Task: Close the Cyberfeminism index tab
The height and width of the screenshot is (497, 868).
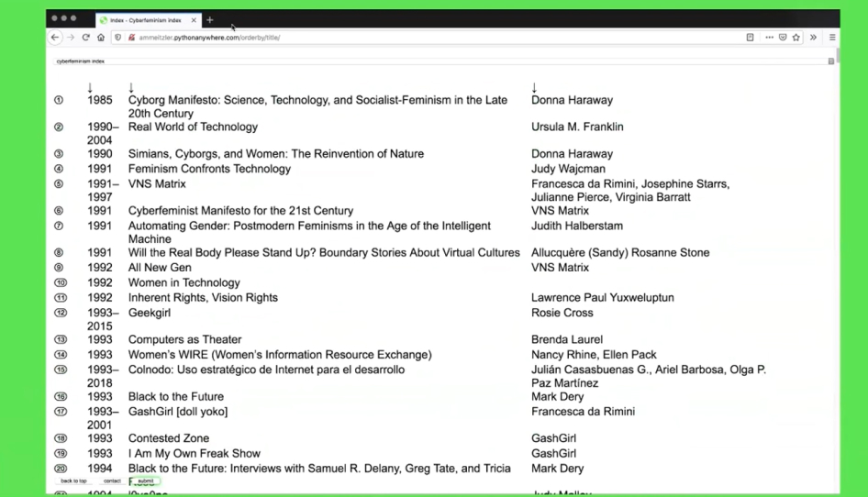Action: point(194,20)
